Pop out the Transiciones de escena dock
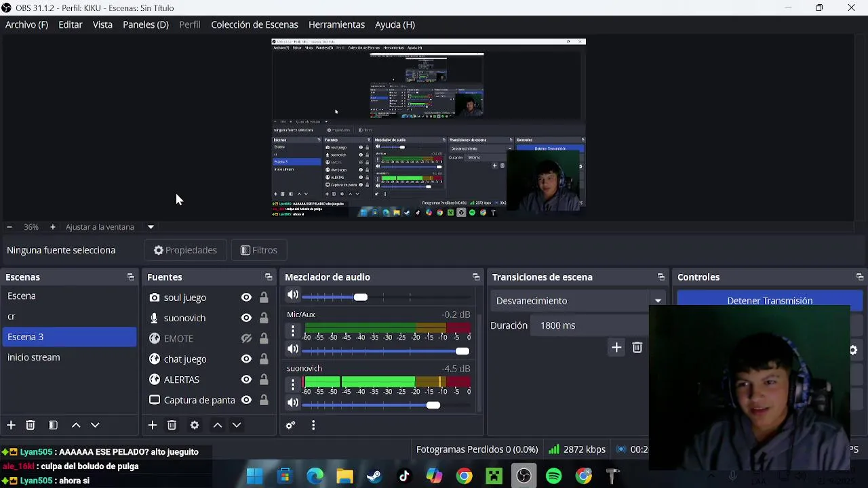The width and height of the screenshot is (868, 488). (661, 277)
